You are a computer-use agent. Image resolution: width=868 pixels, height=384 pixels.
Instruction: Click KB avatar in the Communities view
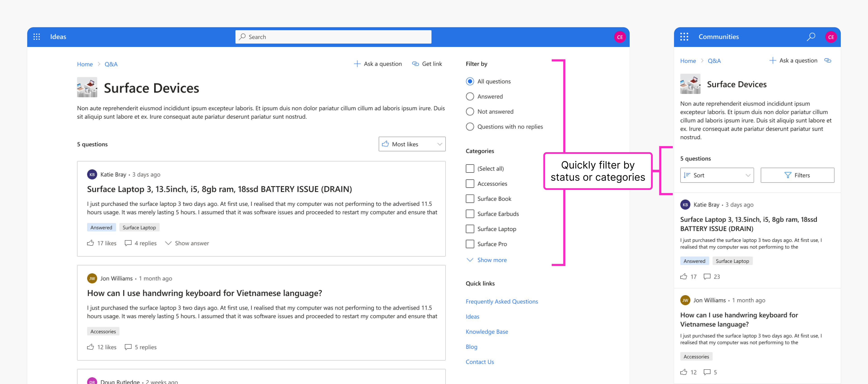click(685, 205)
